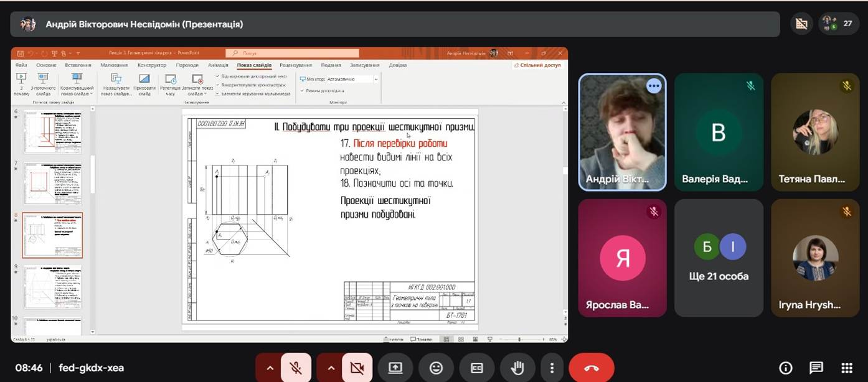Viewport: 868px width, 382px height.
Task: Click the thumbnail panel scroll-up arrow
Action: (x=92, y=109)
